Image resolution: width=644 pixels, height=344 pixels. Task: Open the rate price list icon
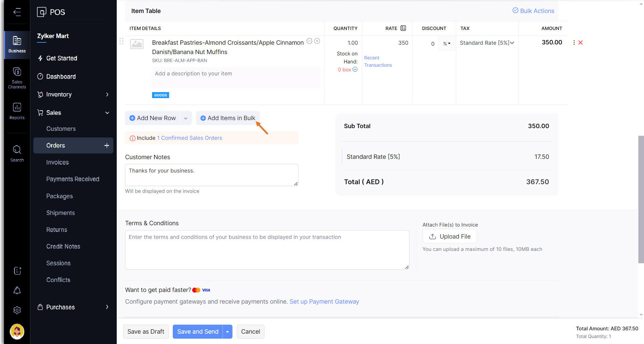point(403,28)
